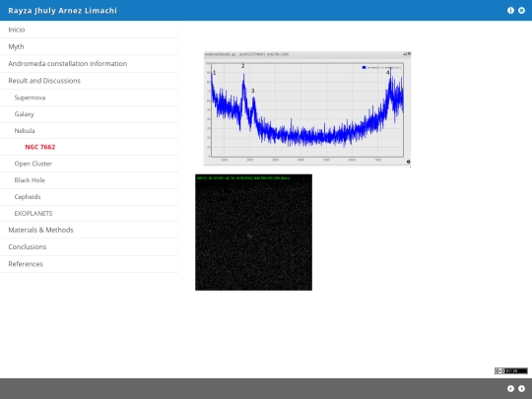The width and height of the screenshot is (532, 399).
Task: Go to previous page using footer arrow
Action: click(x=510, y=388)
